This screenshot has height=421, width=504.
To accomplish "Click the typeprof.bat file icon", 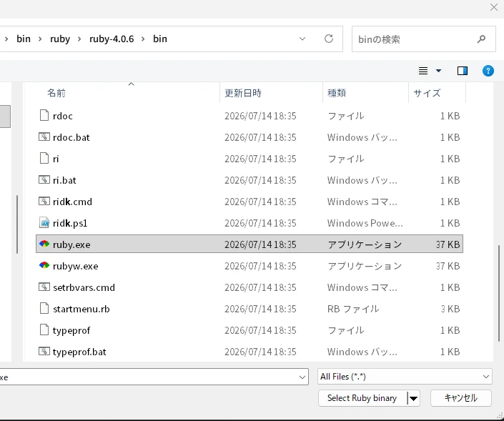I will coord(44,351).
